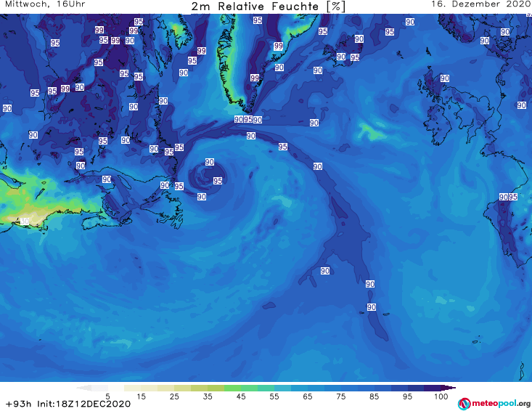
Task: Click legend value '75' on color bar
Action: [x=340, y=396]
